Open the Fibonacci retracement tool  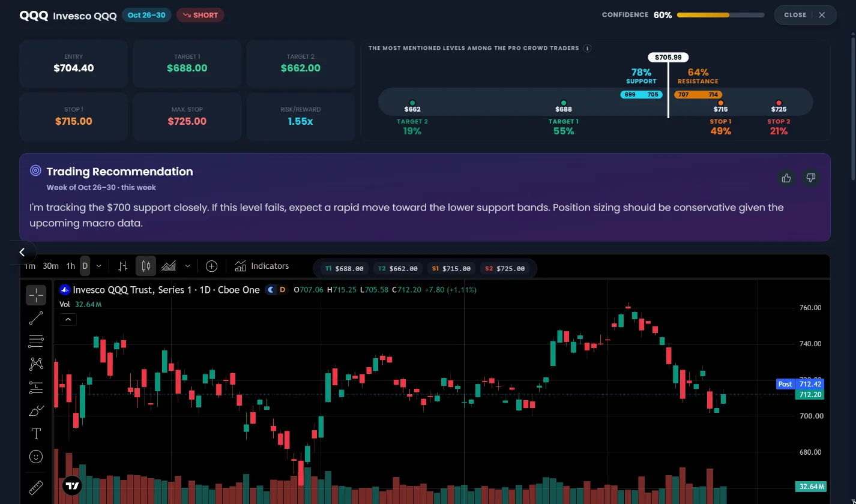click(x=36, y=341)
